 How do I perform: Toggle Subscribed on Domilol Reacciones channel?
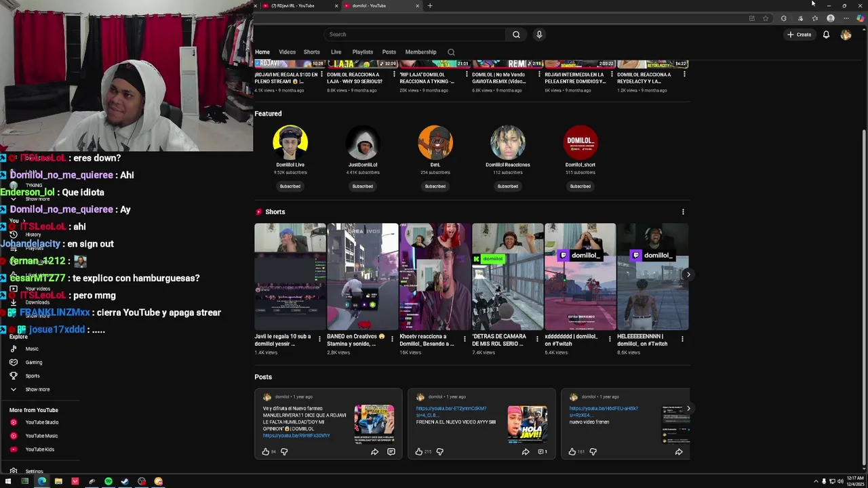point(508,186)
